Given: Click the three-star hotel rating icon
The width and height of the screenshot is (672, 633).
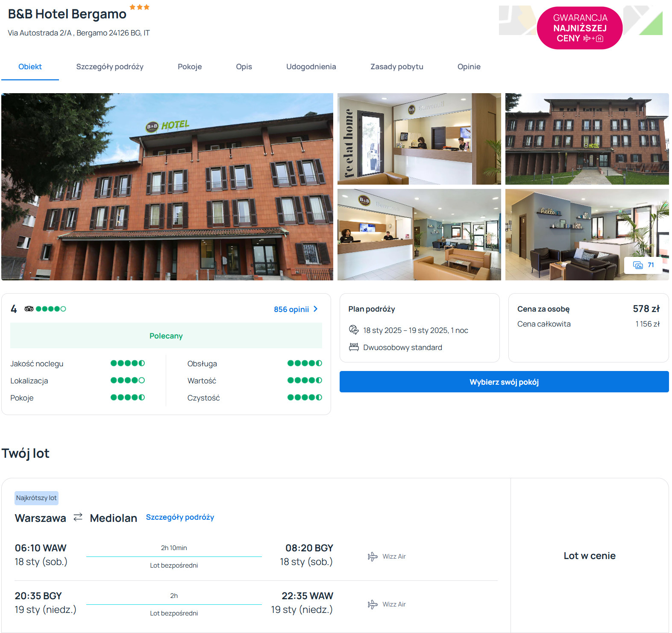Looking at the screenshot, I should click(x=139, y=7).
